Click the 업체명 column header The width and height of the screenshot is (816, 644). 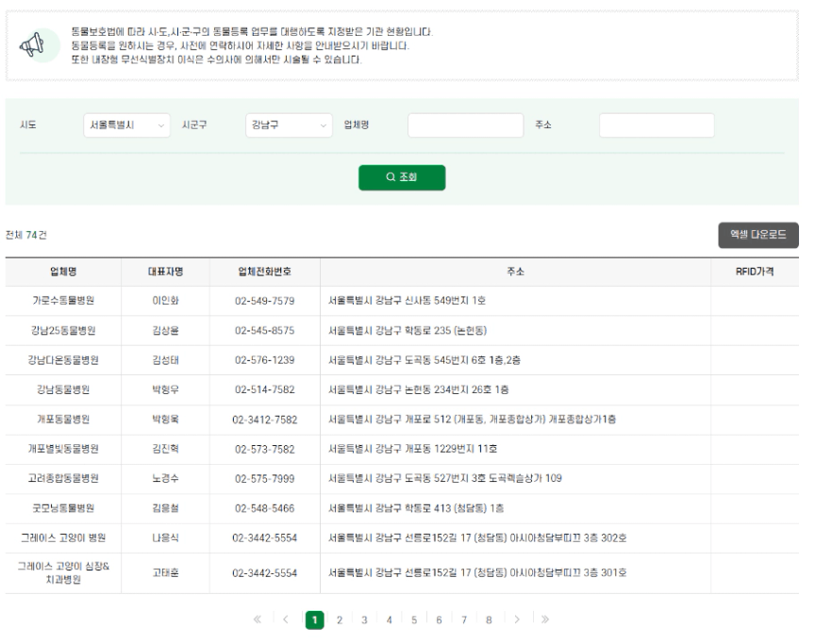tap(64, 272)
